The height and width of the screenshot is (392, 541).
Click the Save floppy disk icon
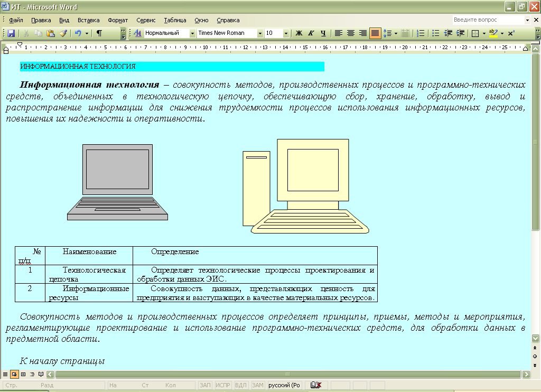(x=11, y=33)
